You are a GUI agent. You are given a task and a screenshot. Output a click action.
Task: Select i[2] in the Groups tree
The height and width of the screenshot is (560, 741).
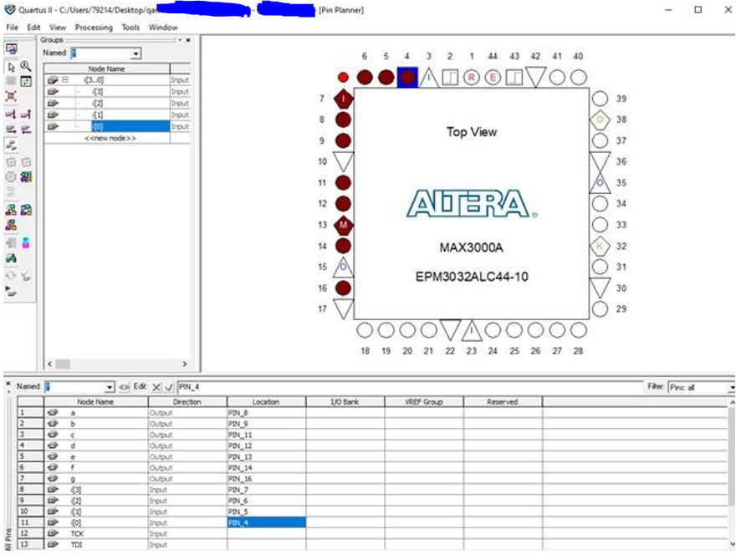[x=98, y=104]
